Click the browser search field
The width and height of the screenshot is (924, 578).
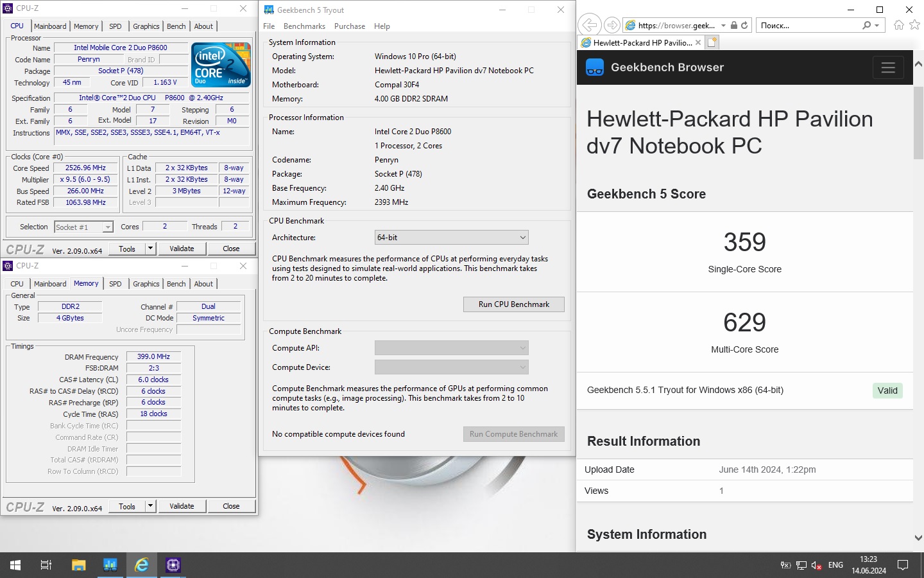coord(810,26)
